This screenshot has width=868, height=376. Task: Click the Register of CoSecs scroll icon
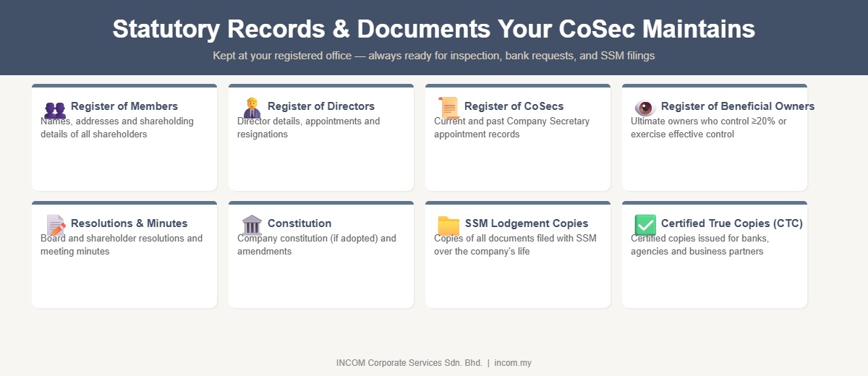point(448,108)
